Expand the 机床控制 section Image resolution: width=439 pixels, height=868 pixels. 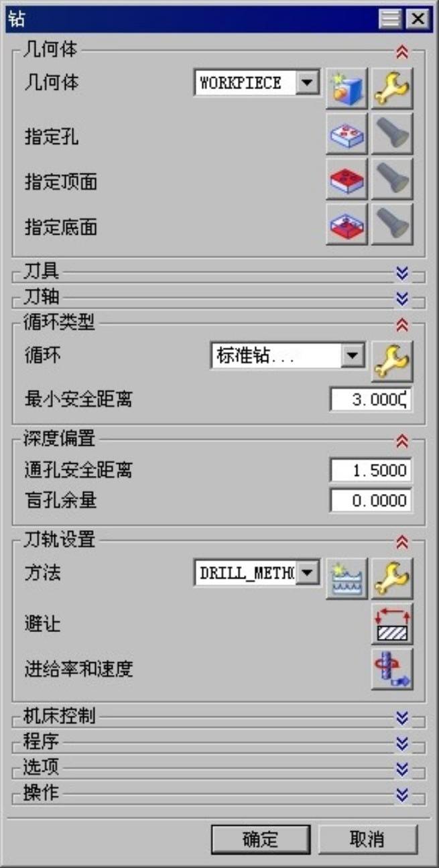tap(402, 718)
